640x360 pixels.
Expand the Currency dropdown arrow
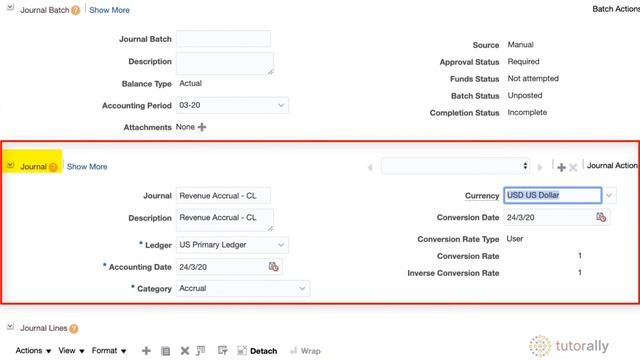[609, 195]
